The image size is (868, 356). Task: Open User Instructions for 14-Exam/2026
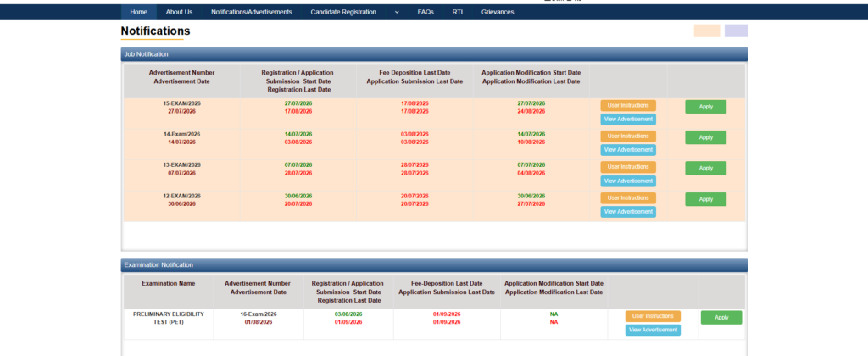pos(628,136)
